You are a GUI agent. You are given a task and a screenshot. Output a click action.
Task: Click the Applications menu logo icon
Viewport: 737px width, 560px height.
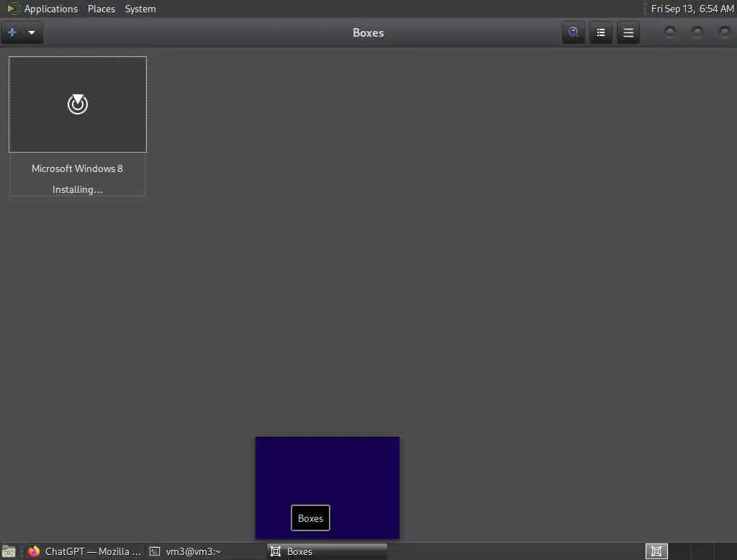pyautogui.click(x=13, y=9)
